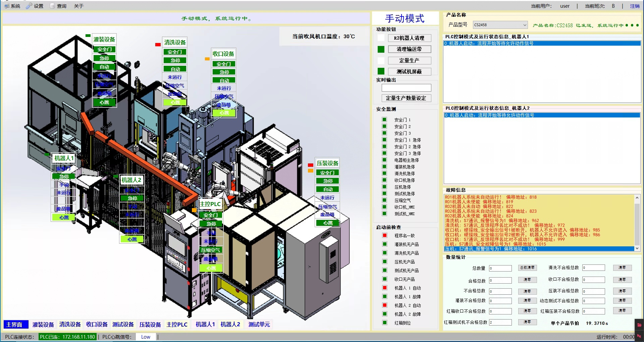Click the 测试机屏蔽 button
The height and width of the screenshot is (342, 644).
(x=409, y=71)
